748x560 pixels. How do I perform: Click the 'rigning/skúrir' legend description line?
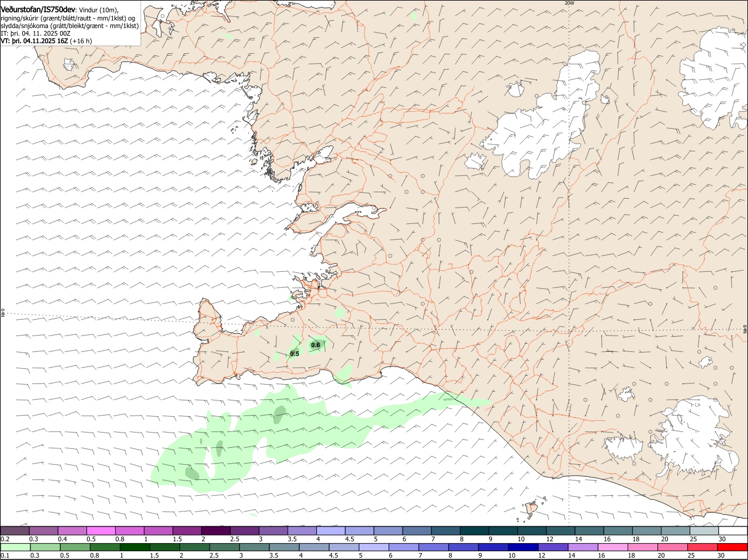coord(68,18)
